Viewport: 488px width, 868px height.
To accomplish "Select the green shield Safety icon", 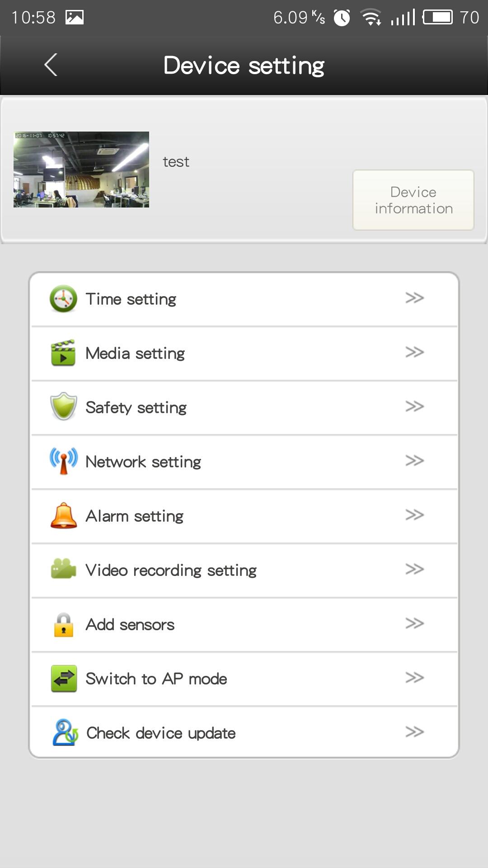I will (x=63, y=406).
